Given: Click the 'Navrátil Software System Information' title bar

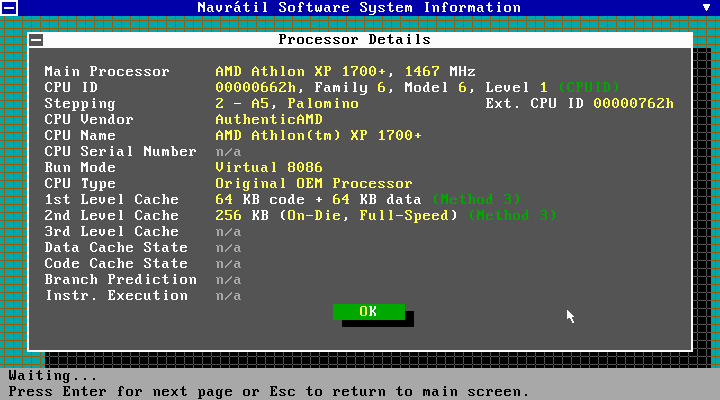Looking at the screenshot, I should click(359, 8).
